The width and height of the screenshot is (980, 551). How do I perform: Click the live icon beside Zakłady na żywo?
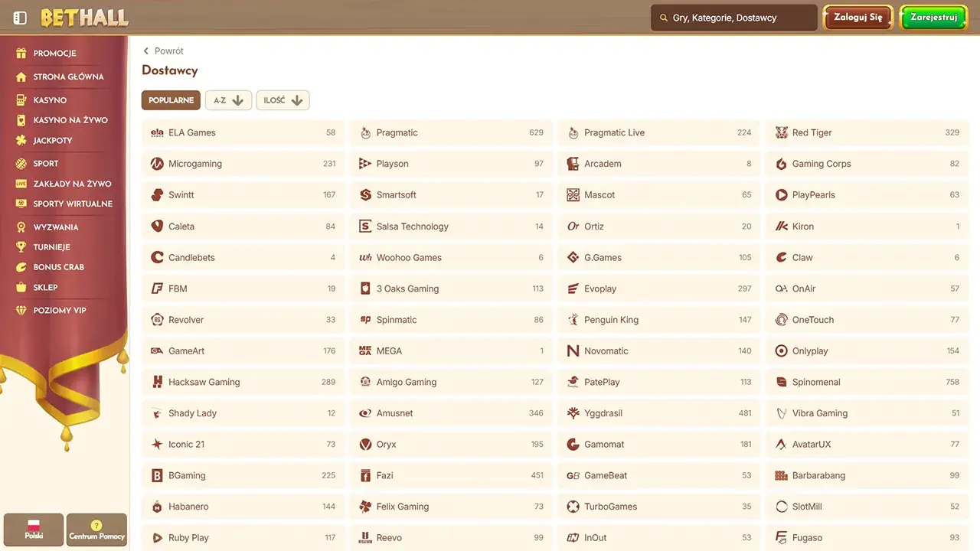(21, 184)
